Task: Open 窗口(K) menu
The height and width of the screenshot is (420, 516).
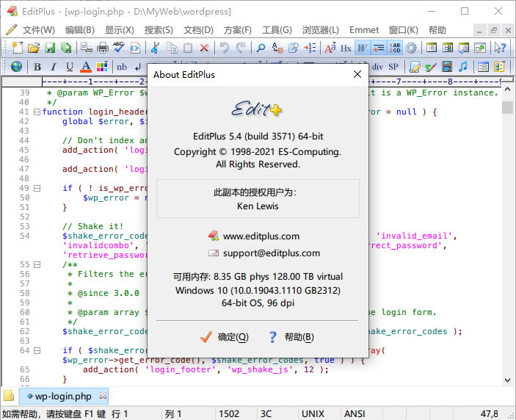Action: [404, 30]
